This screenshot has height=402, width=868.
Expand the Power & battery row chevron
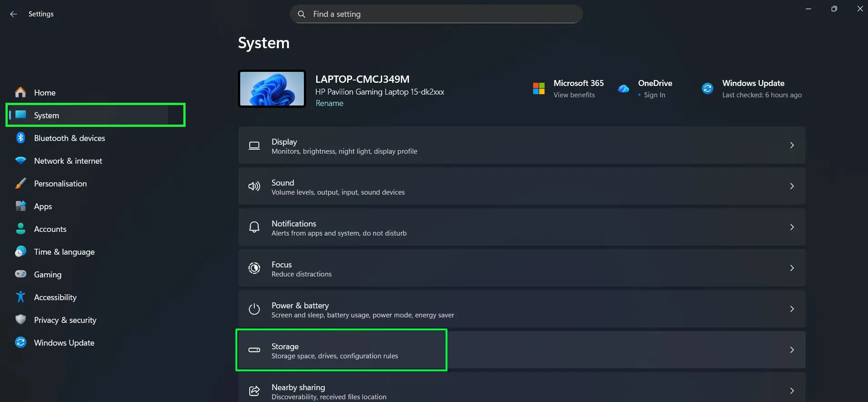[792, 309]
